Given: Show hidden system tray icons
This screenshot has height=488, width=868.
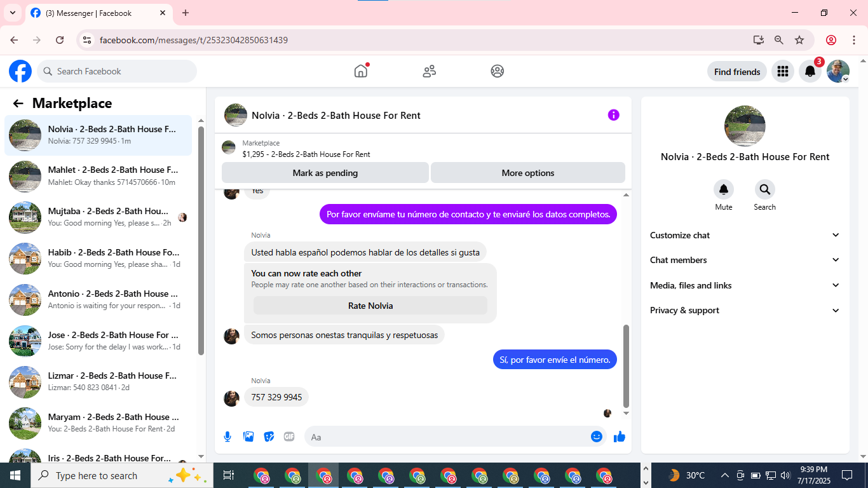Looking at the screenshot, I should tap(724, 475).
